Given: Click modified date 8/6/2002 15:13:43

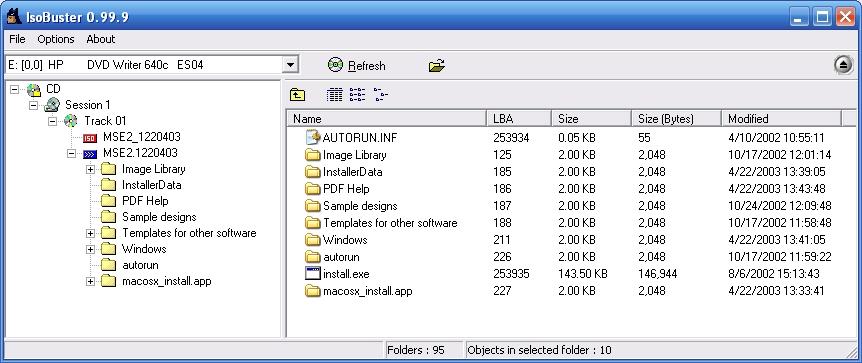Looking at the screenshot, I should 773,274.
